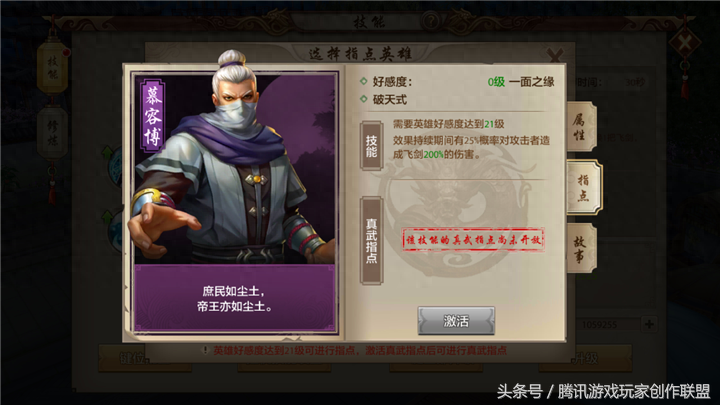Click the 真武指点 vertical label

tap(371, 240)
